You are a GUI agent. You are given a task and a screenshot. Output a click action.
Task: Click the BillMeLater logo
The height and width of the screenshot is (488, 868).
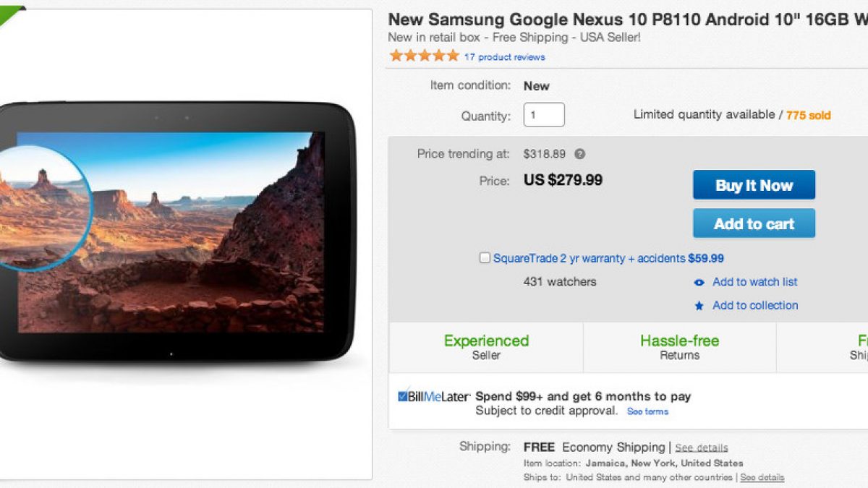coord(434,396)
